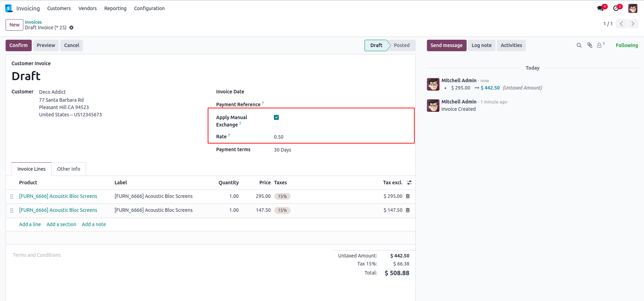The width and height of the screenshot is (644, 301).
Task: Delete the $ 147.50 invoice line
Action: [408, 210]
